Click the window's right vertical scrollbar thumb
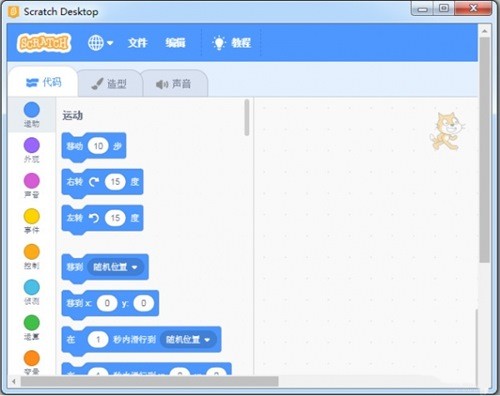500x396 pixels. click(485, 150)
